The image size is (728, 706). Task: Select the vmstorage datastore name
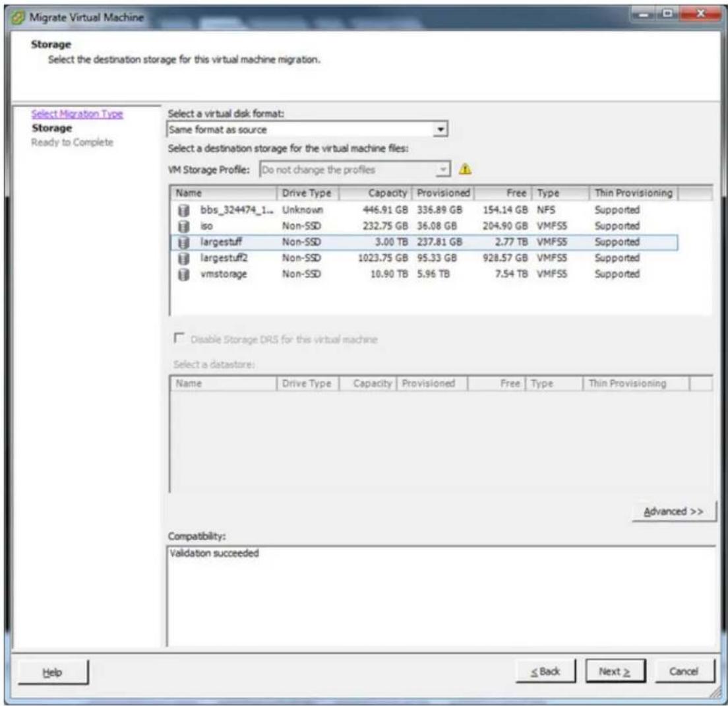pyautogui.click(x=224, y=274)
